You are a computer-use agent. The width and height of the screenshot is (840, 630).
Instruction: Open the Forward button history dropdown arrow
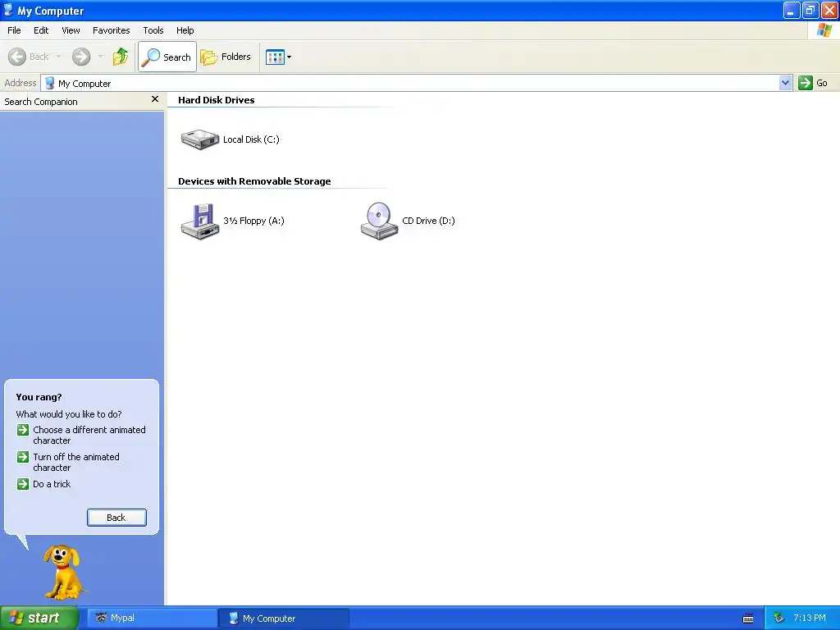pos(101,57)
